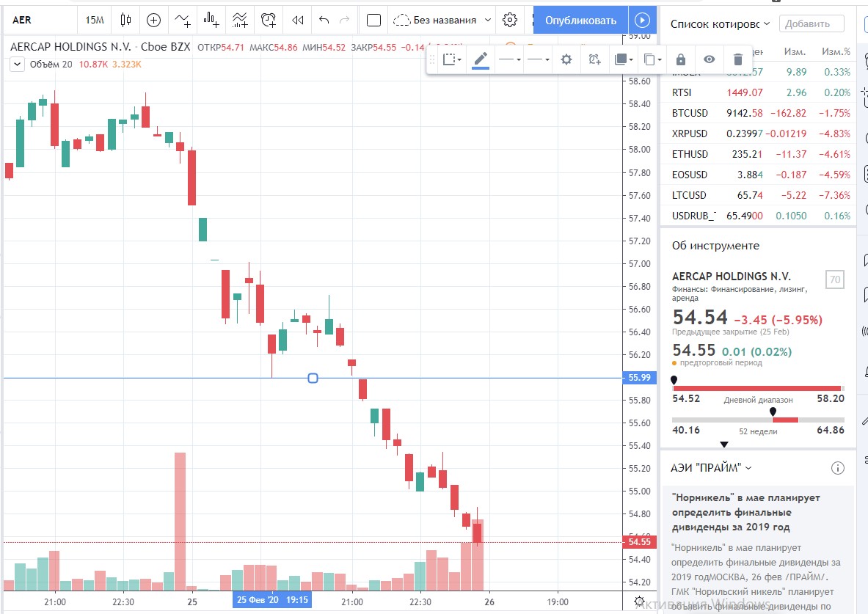
Task: Undo the last chart action
Action: (x=324, y=21)
